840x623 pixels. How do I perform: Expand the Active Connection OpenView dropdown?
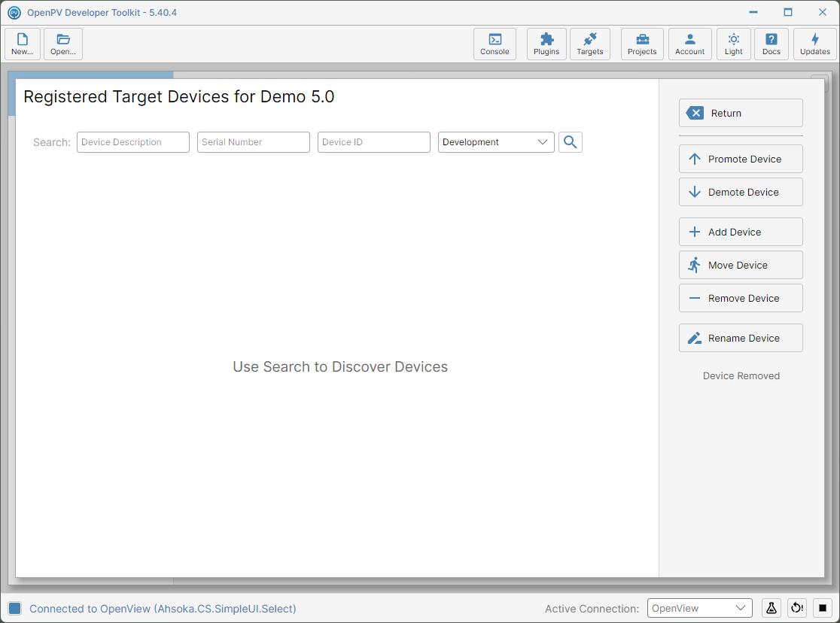tap(700, 608)
